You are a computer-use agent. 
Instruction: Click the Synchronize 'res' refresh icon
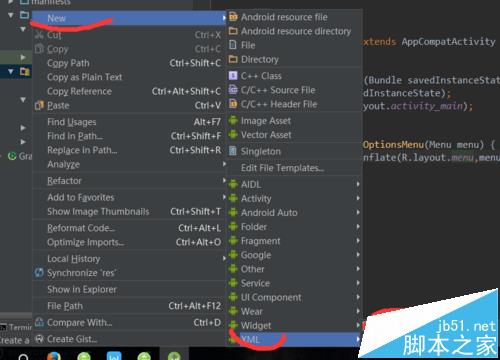tap(39, 273)
